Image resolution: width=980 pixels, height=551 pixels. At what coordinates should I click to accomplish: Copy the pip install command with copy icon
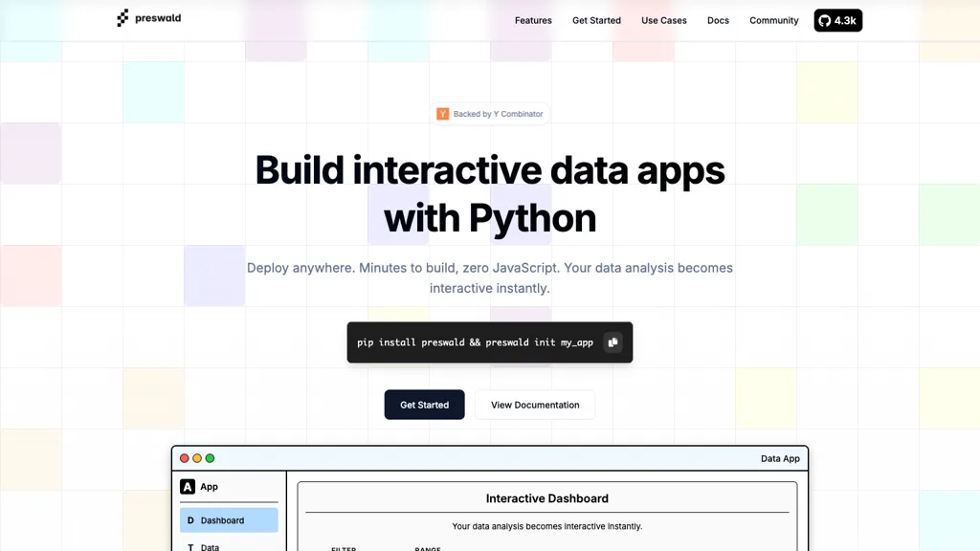[x=612, y=342]
